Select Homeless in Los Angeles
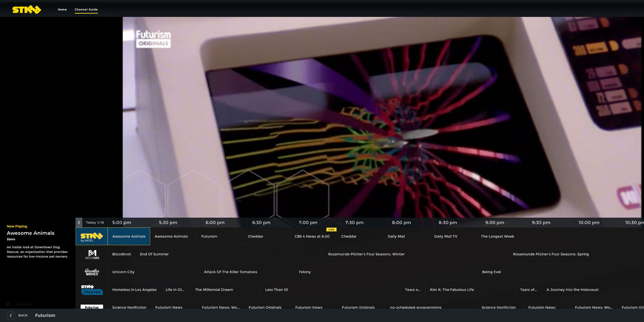This screenshot has height=322, width=644. point(134,290)
